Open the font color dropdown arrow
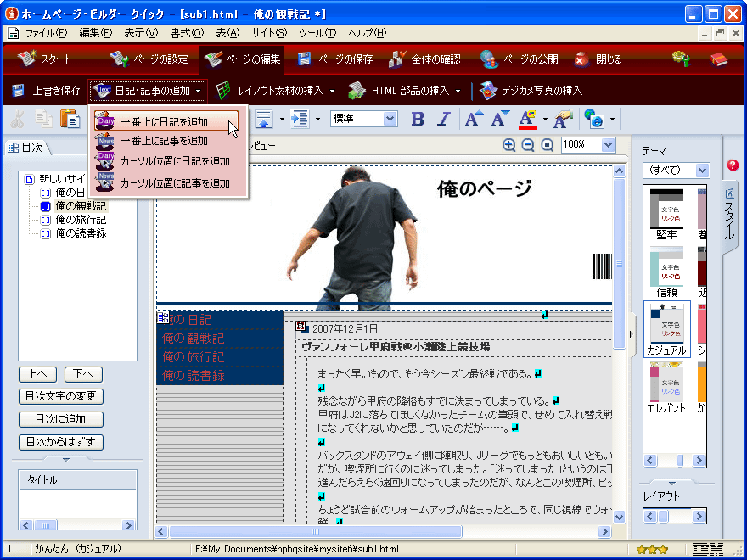Screen dimensions: 747x560 click(545, 120)
